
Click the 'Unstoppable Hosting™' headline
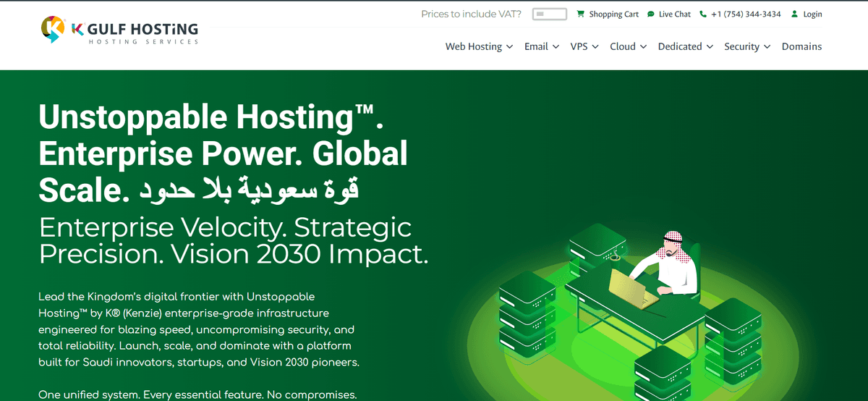(x=210, y=117)
